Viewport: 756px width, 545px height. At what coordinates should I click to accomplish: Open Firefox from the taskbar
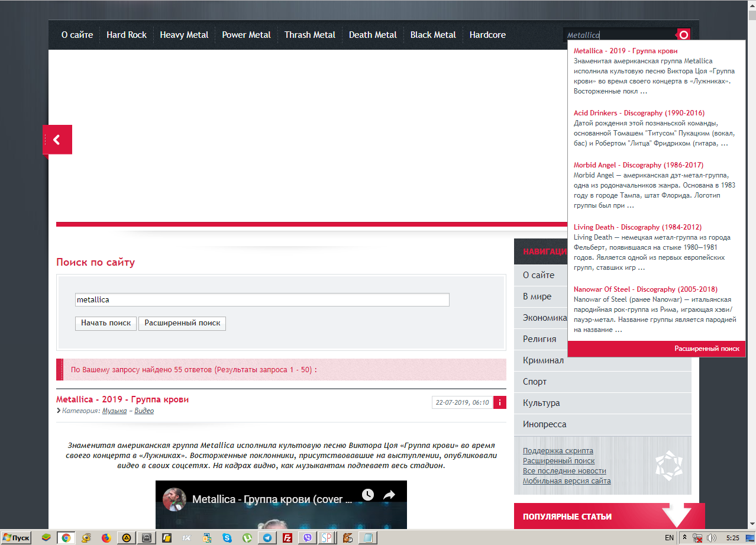coord(106,538)
